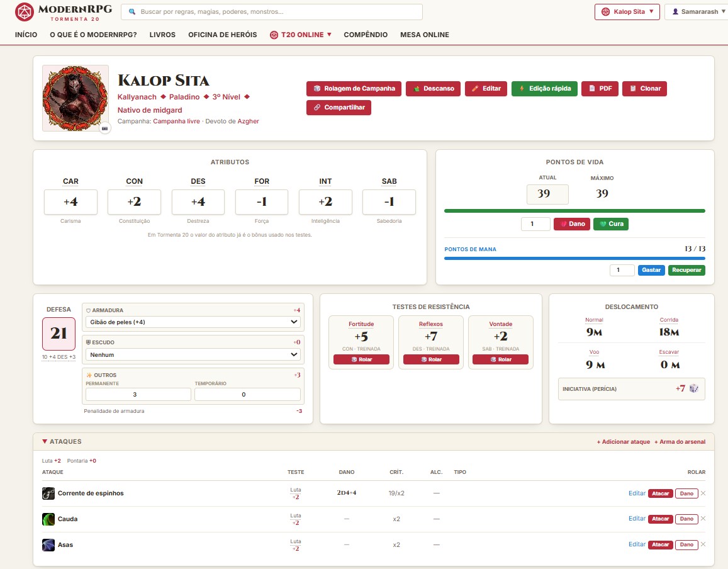Click Corrente de espinhos weapon icon
Viewport: 728px width, 569px height.
coord(48,493)
